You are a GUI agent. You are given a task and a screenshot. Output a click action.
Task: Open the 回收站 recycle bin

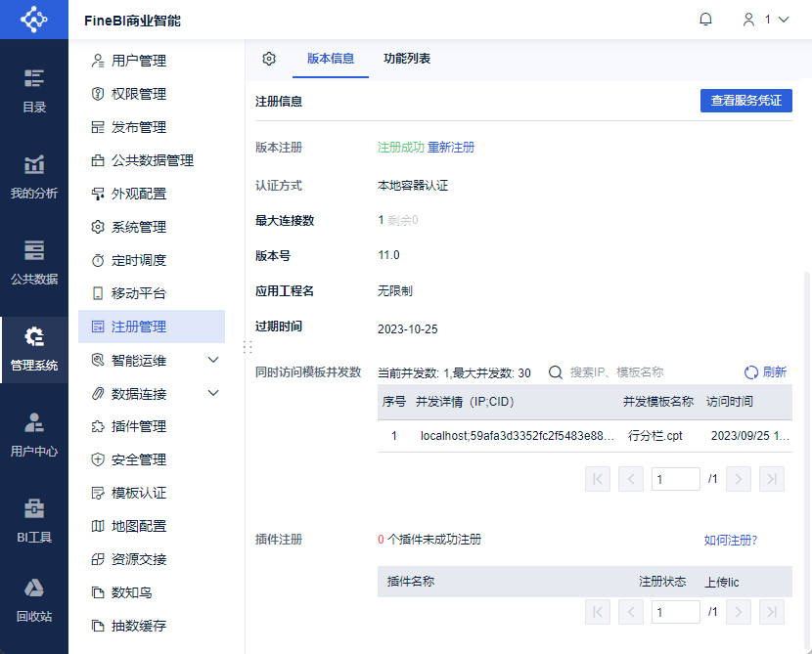pos(34,600)
